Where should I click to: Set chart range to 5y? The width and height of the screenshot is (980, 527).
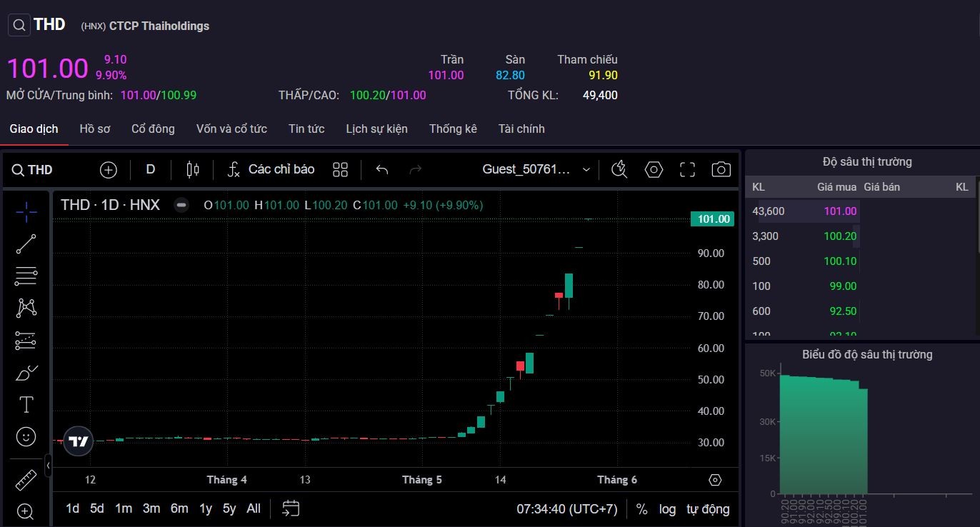tap(229, 508)
